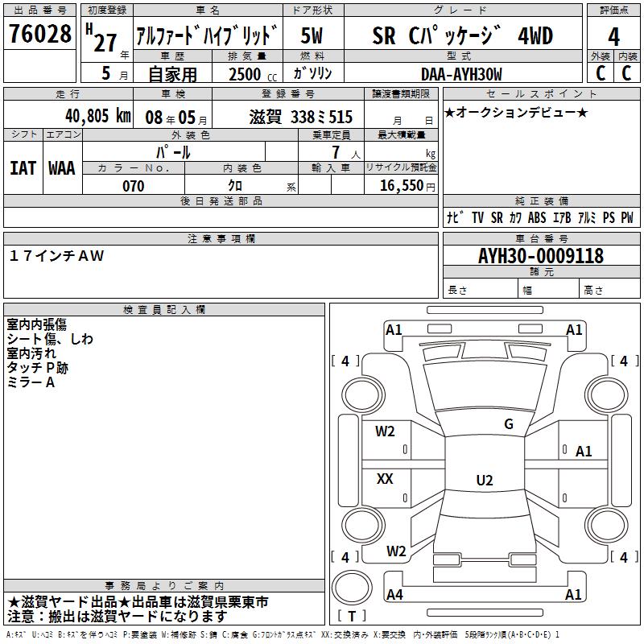This screenshot has height=644, width=644.
Task: Select the A4 scratch mark on the diagram
Action: [x=394, y=595]
